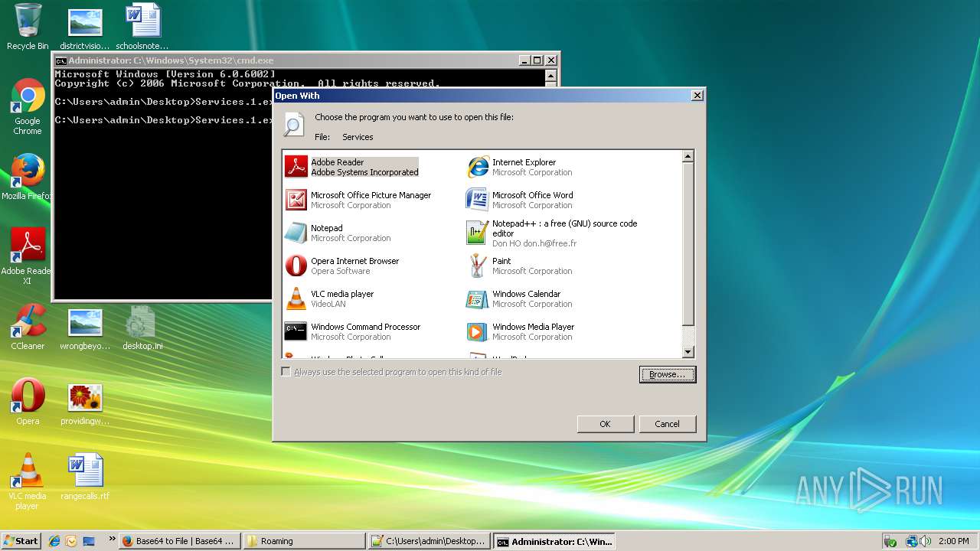The width and height of the screenshot is (980, 551).
Task: Select Microsoft Office Picture Manager icon
Action: [x=296, y=200]
